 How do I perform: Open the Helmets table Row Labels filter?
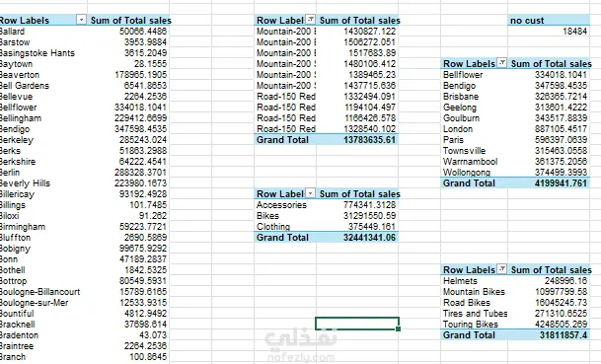point(501,269)
